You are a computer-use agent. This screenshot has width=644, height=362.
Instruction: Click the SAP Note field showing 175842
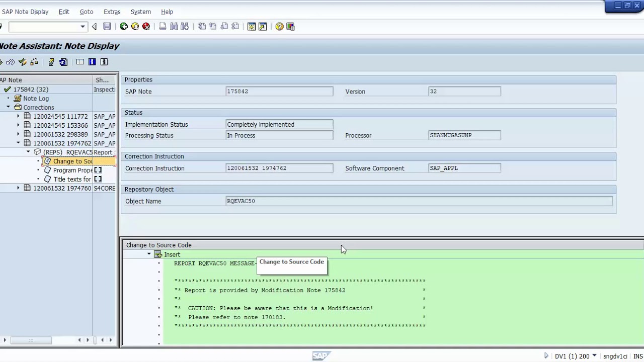tap(279, 92)
